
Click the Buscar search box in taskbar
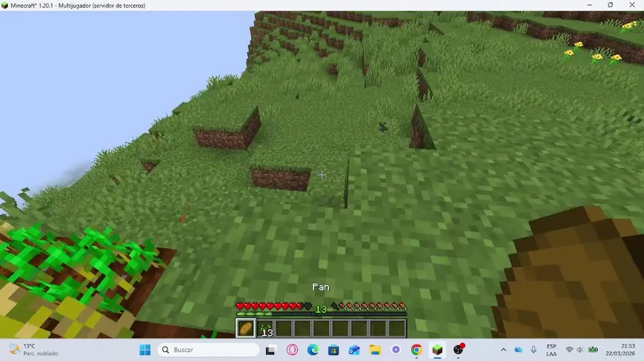[x=209, y=349]
